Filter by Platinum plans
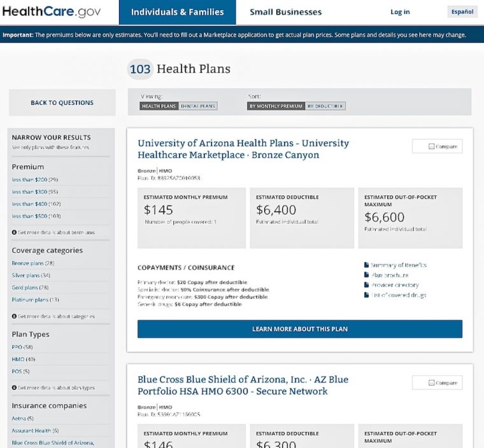Screen dimensions: 484x448 (35, 300)
